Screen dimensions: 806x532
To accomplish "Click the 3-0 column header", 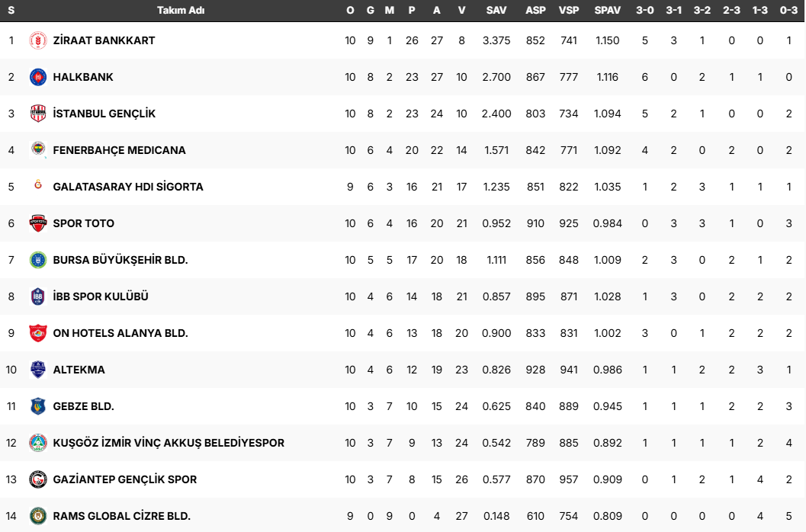I will [645, 11].
